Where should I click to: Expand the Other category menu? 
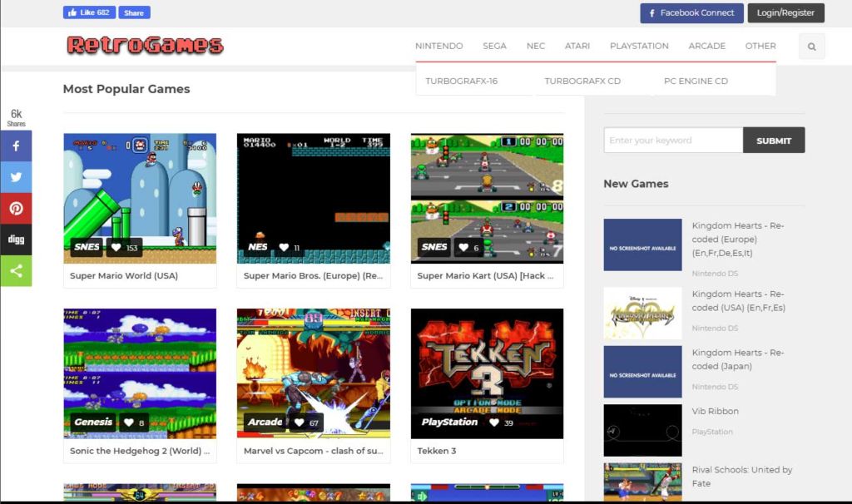[x=760, y=46]
